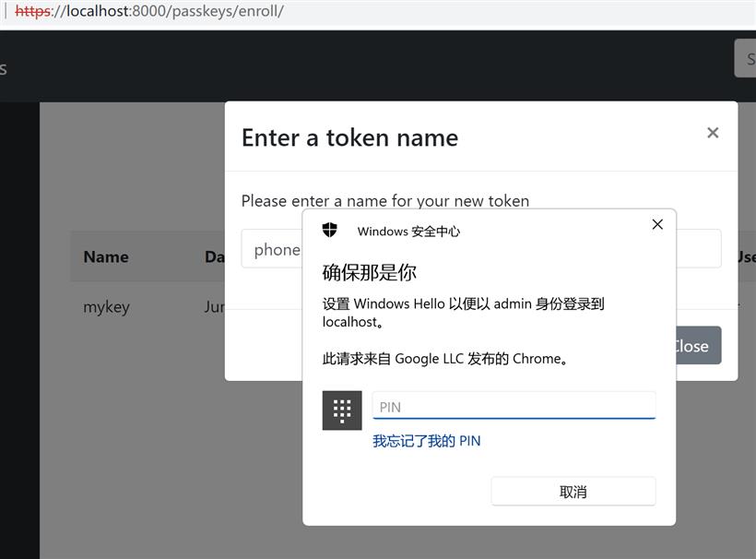Click the Windows Security shield icon

330,231
